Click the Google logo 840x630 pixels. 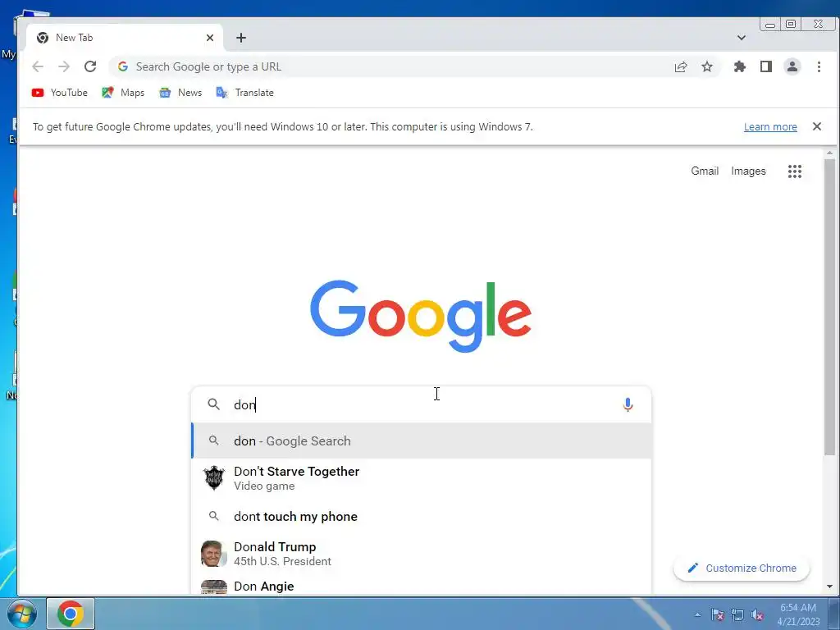(x=421, y=317)
